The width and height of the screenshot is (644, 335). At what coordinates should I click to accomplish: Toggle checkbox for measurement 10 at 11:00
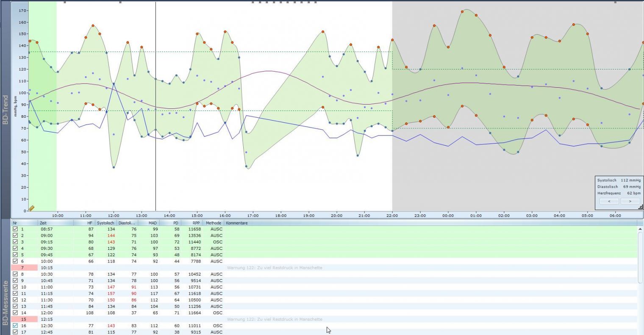15,287
